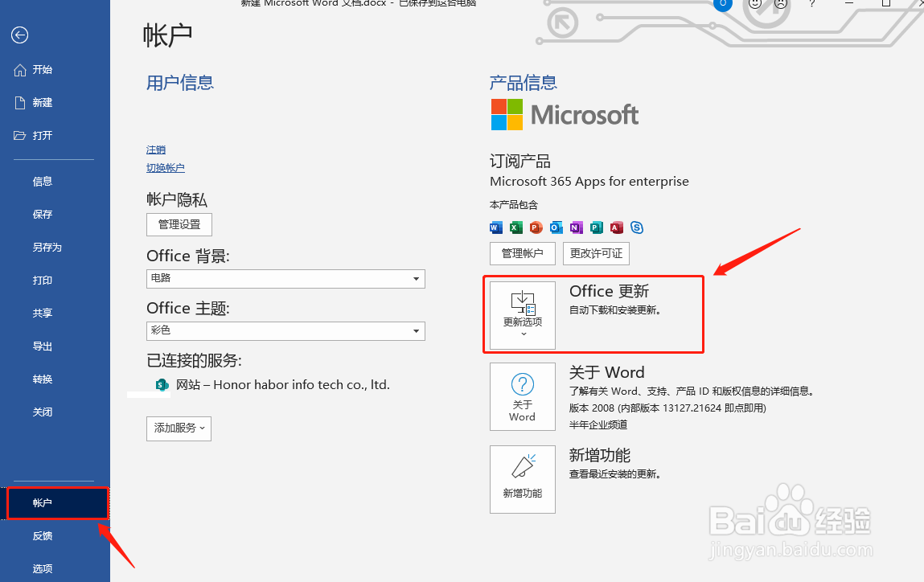Click the Word app icon under 本产品包含
Image resolution: width=924 pixels, height=582 pixels.
[496, 227]
